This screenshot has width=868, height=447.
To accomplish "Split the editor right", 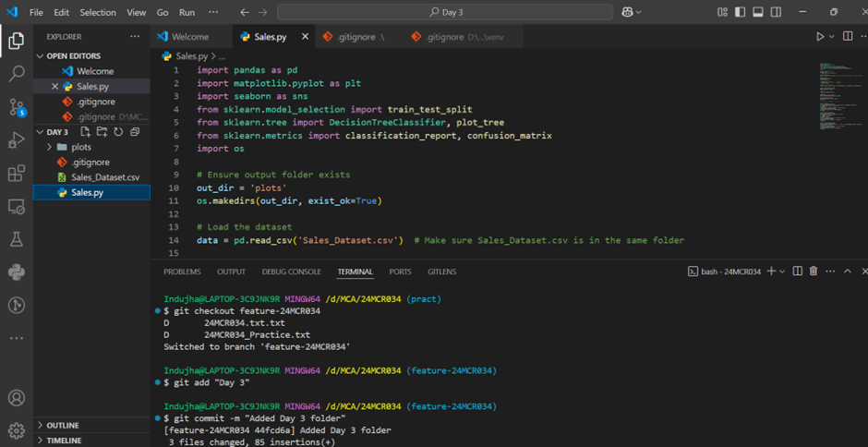I will (848, 37).
